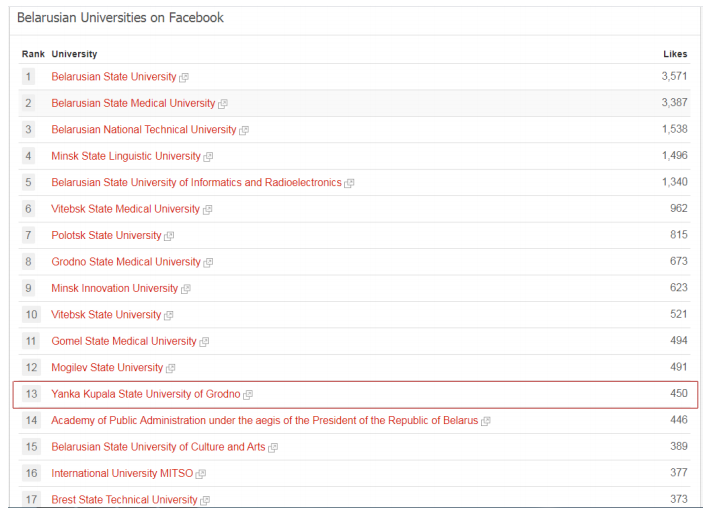The height and width of the screenshot is (516, 710).
Task: Click the 389 likes value
Action: tap(679, 446)
